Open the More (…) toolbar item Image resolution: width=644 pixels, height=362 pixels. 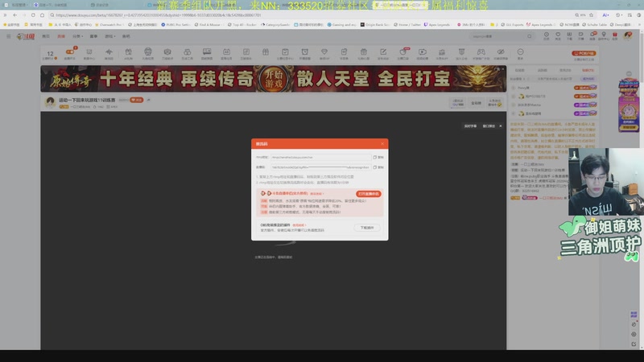(520, 54)
